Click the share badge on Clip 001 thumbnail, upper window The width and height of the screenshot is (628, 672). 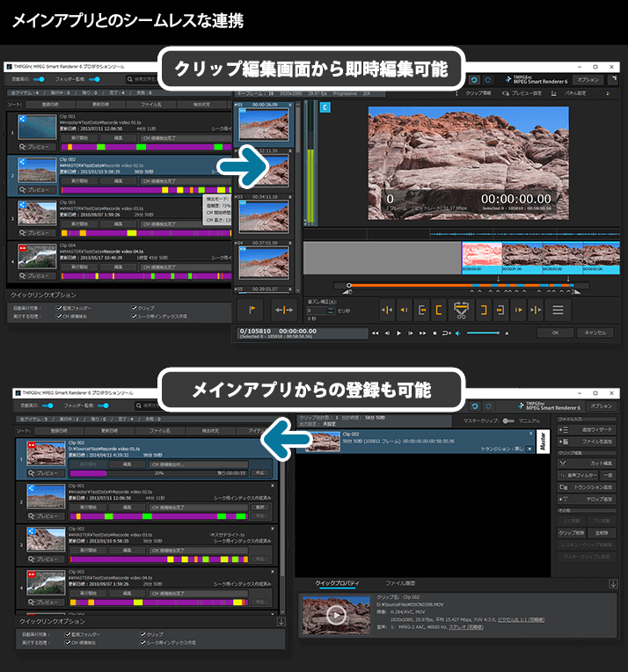coord(22,118)
